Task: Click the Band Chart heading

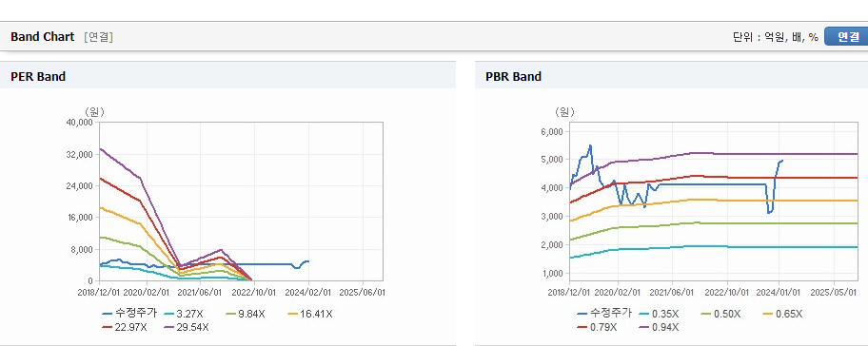Action: [42, 37]
